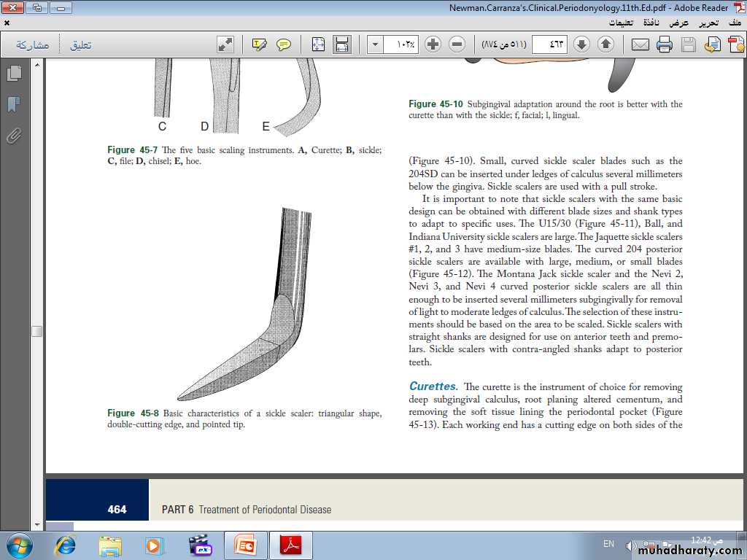Toggle the page thumbnails panel
Viewport: 747px width, 560px height.
[x=13, y=74]
